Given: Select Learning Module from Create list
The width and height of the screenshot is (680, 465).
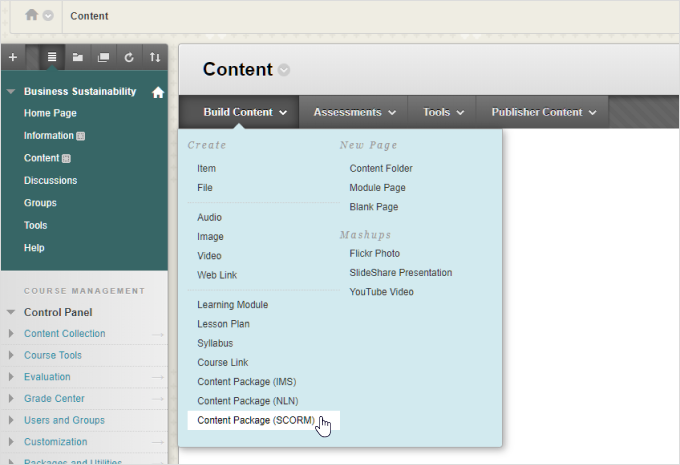Looking at the screenshot, I should click(232, 305).
